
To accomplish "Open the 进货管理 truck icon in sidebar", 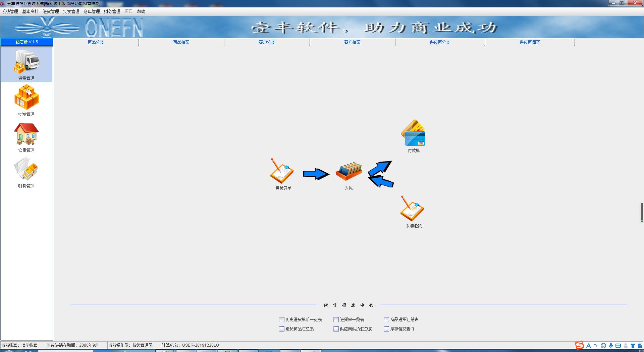I will 26,64.
